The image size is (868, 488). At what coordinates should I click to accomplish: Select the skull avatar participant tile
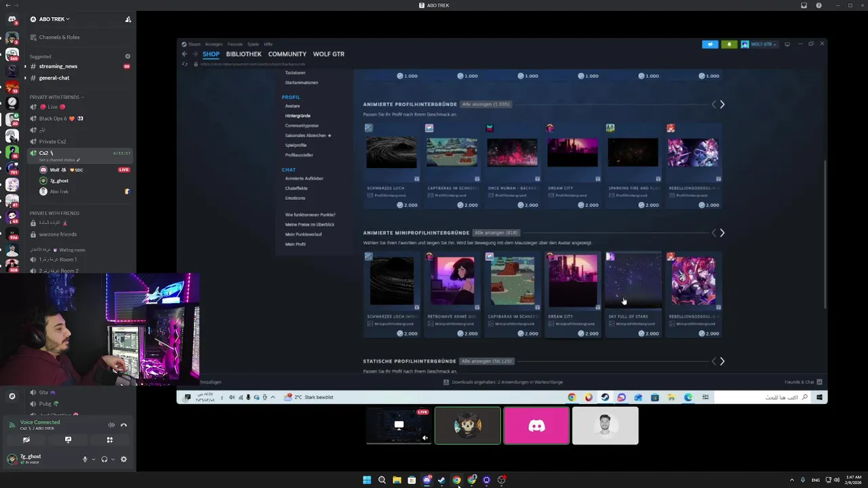[468, 426]
